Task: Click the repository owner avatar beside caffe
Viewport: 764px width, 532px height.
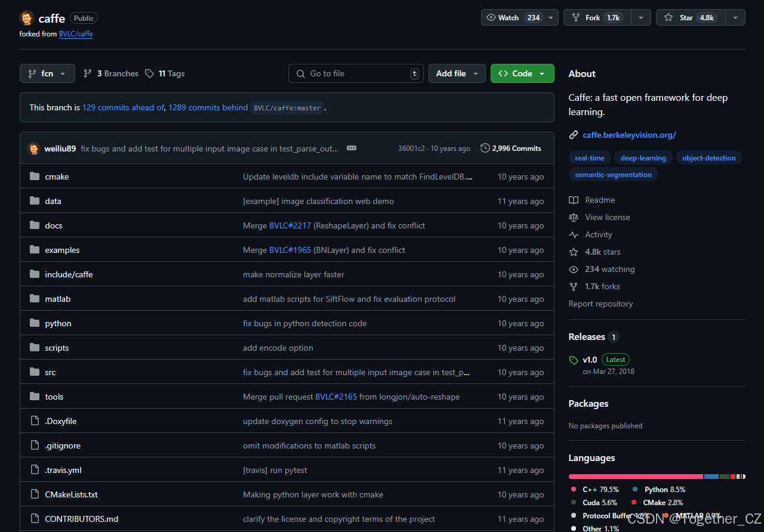Action: (27, 18)
